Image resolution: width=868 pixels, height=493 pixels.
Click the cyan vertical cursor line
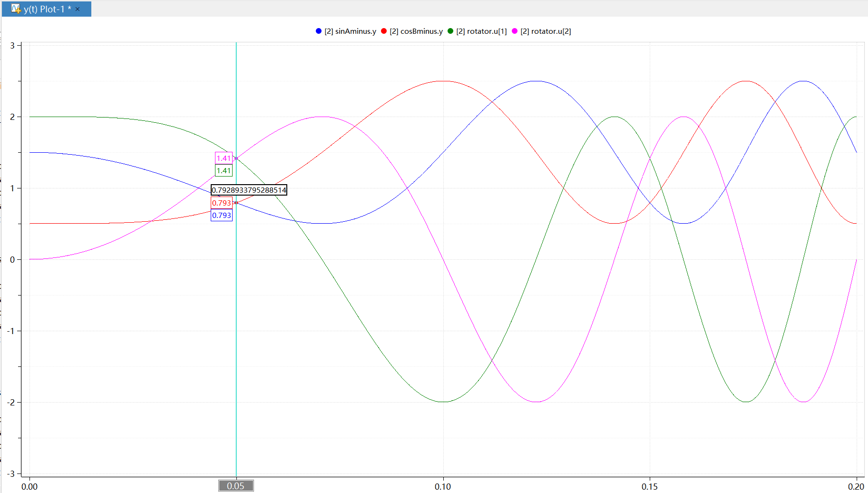[x=236, y=333]
